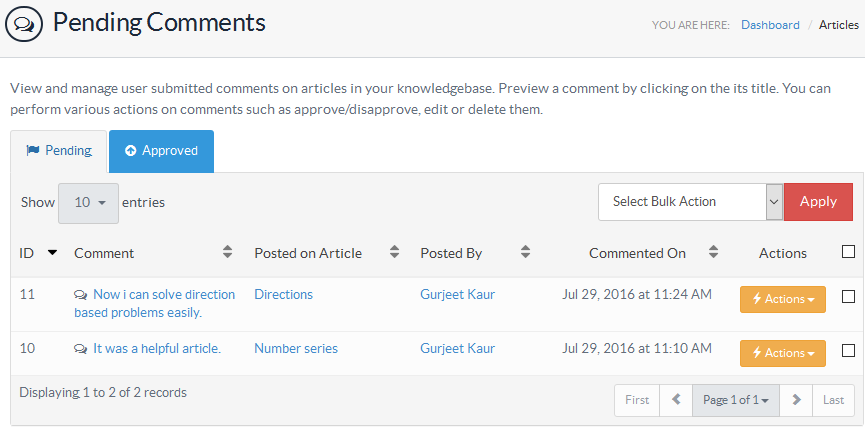The image size is (865, 427).
Task: Open Actions menu for Directions comment
Action: coord(782,299)
